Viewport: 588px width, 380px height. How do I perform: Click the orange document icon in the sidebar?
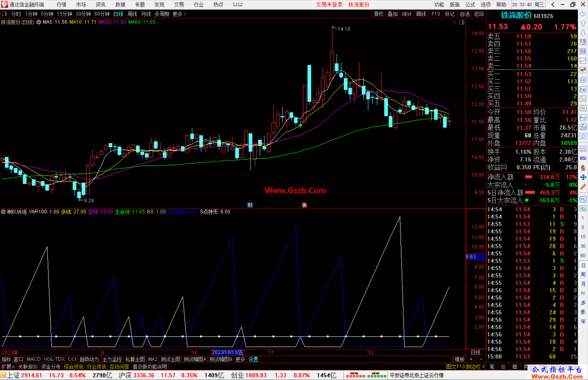[583, 108]
